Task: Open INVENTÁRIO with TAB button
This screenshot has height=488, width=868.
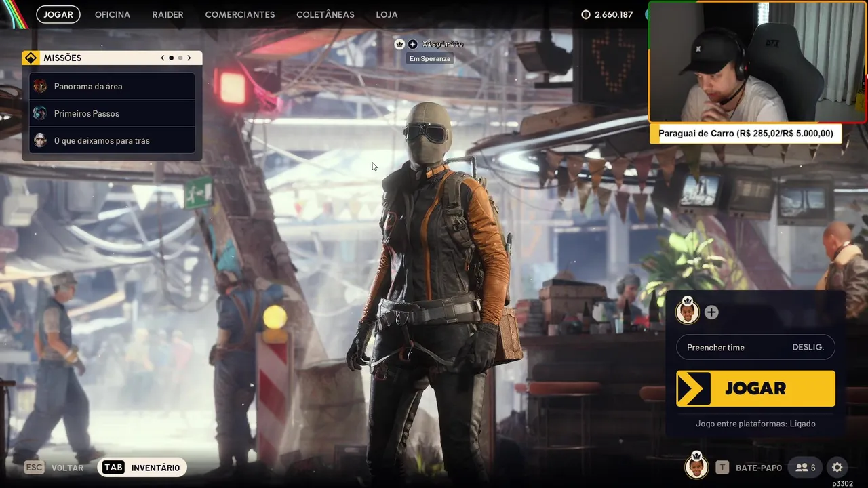Action: point(142,468)
